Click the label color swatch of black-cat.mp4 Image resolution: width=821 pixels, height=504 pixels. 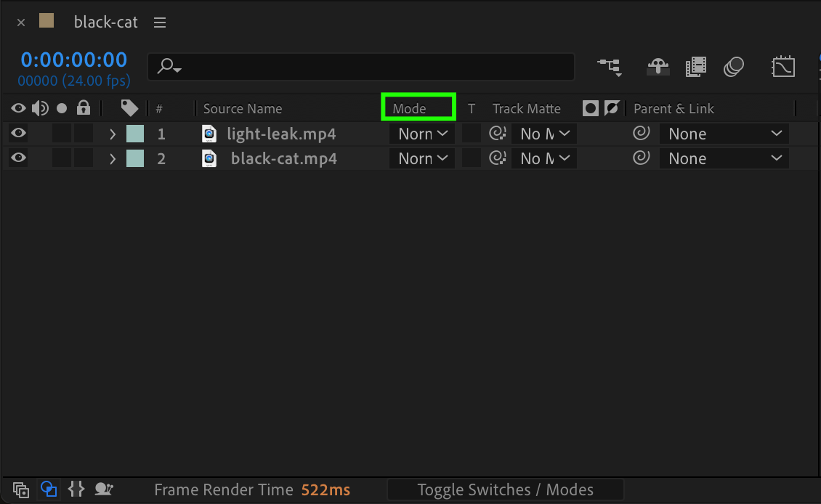pos(135,158)
